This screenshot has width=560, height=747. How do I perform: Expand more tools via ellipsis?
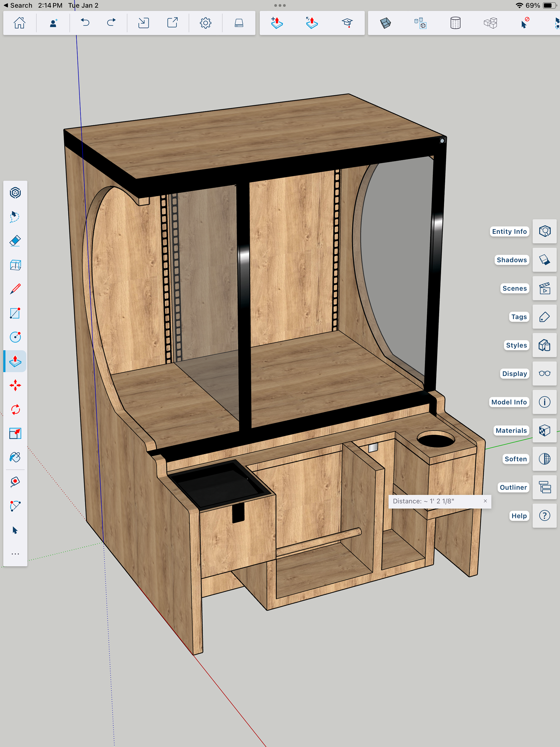[x=15, y=554]
